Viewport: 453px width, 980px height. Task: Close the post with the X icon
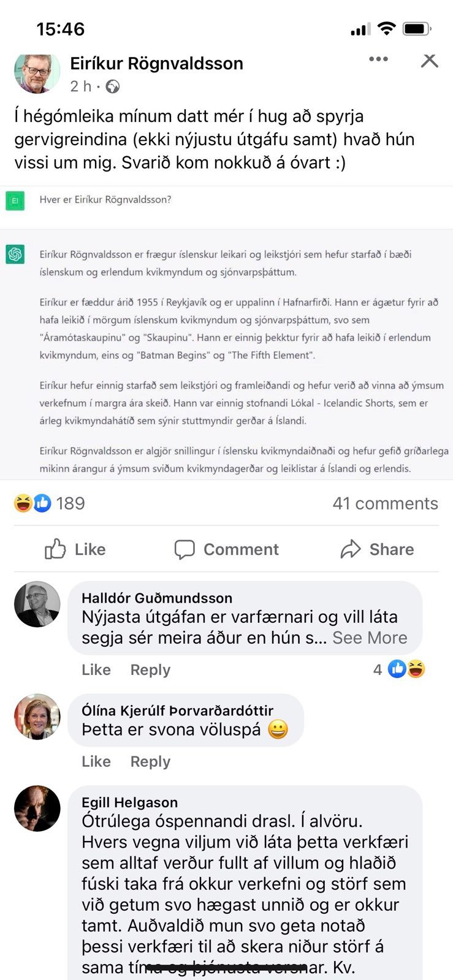point(430,60)
